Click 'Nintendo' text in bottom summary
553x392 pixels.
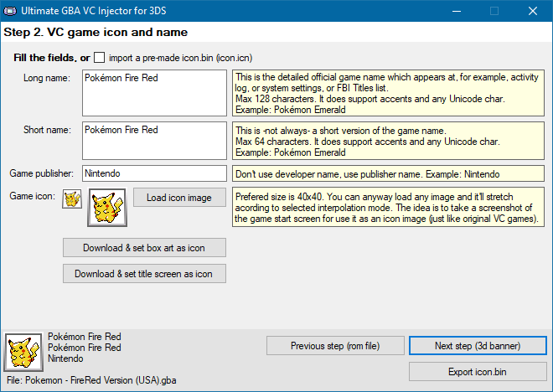(65, 358)
